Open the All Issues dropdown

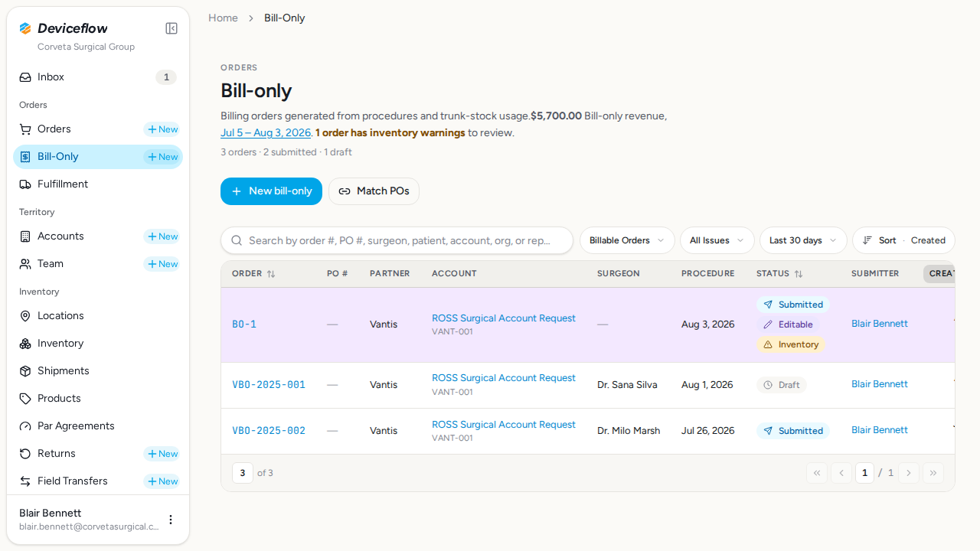coord(717,240)
